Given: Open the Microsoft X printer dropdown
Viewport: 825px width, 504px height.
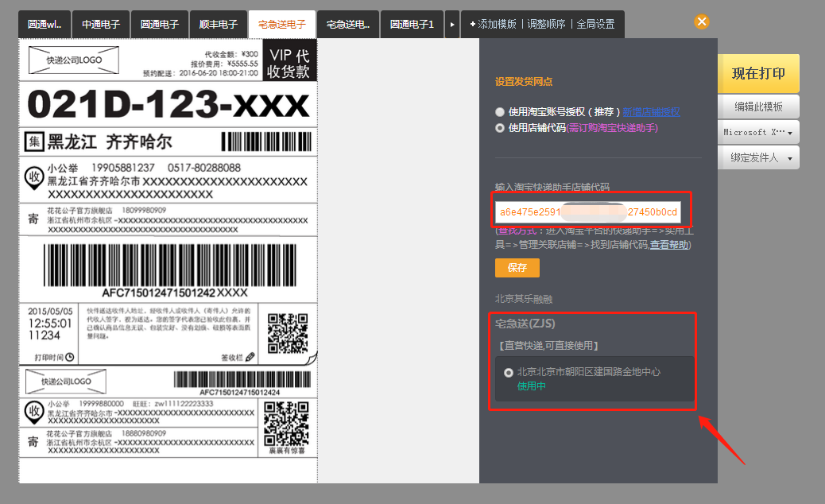Looking at the screenshot, I should (757, 131).
